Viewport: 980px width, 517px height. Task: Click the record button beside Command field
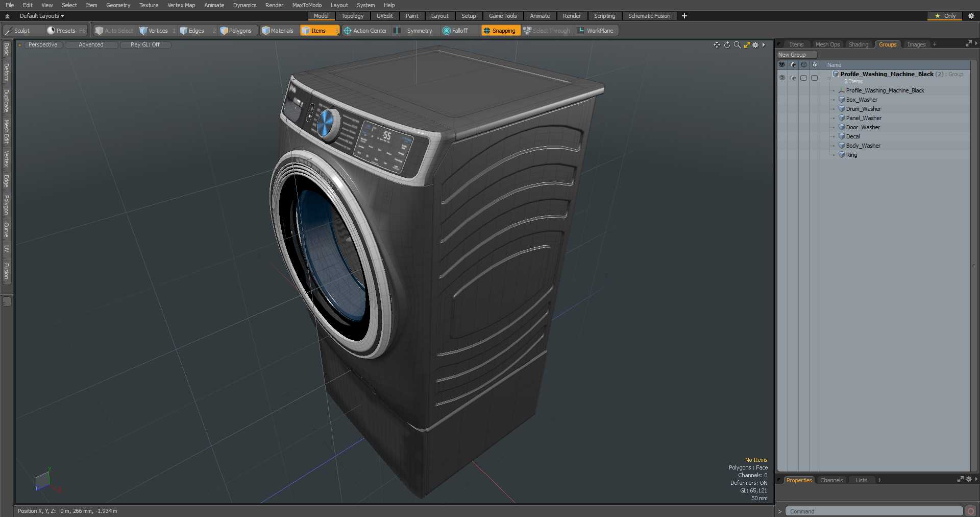pyautogui.click(x=971, y=511)
